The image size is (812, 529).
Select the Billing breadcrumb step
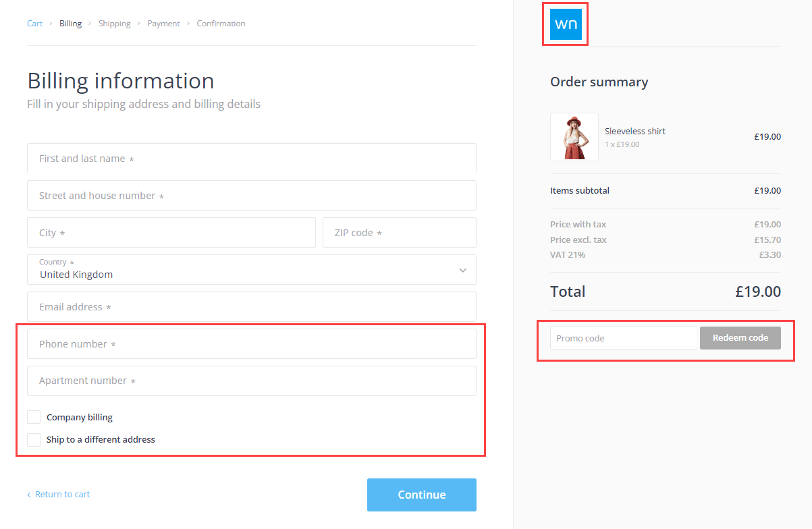click(70, 24)
